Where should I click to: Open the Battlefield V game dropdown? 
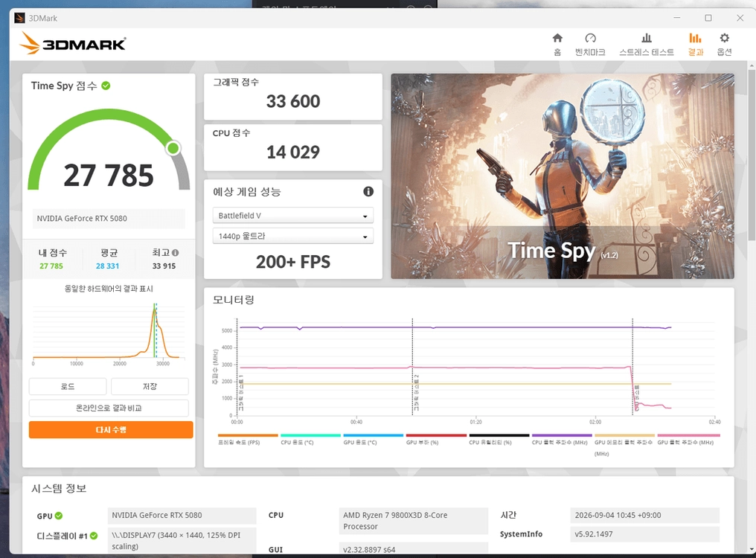coord(292,216)
